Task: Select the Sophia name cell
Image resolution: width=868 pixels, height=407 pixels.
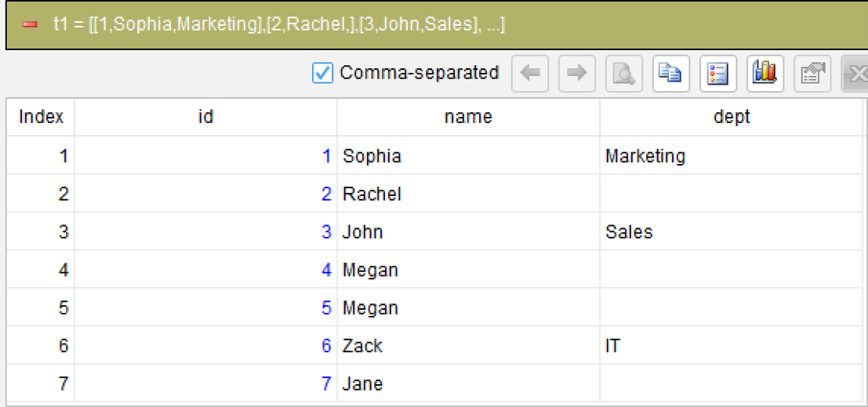Action: (x=468, y=155)
